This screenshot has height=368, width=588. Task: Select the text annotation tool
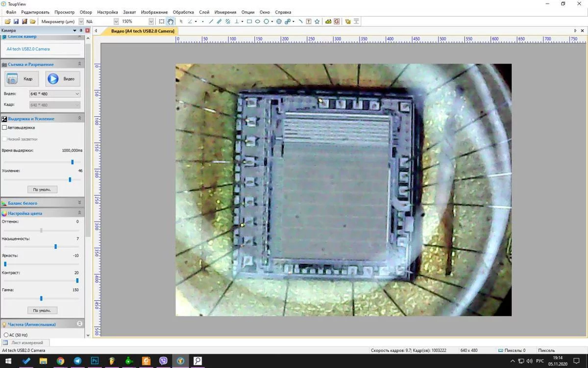(x=309, y=22)
